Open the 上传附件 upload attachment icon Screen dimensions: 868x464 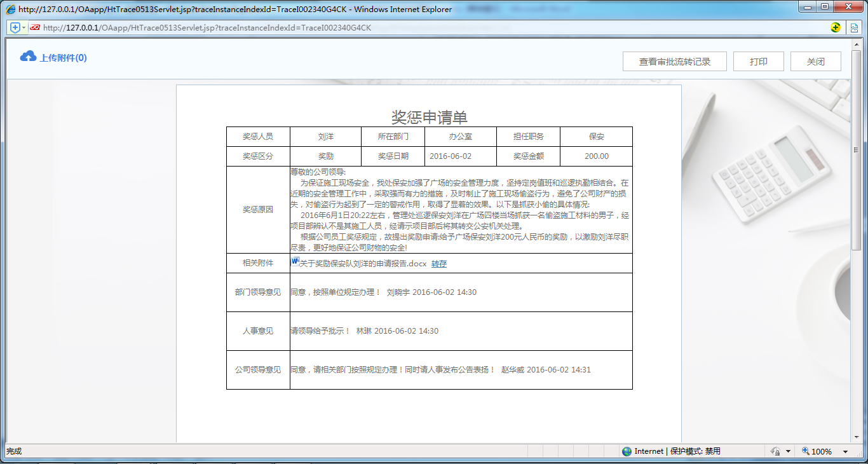coord(29,57)
